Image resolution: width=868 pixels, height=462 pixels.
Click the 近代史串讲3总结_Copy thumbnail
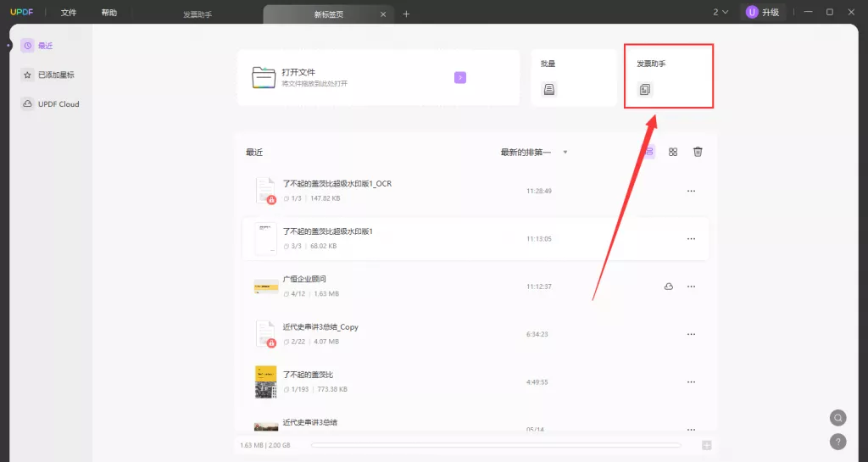coord(265,334)
